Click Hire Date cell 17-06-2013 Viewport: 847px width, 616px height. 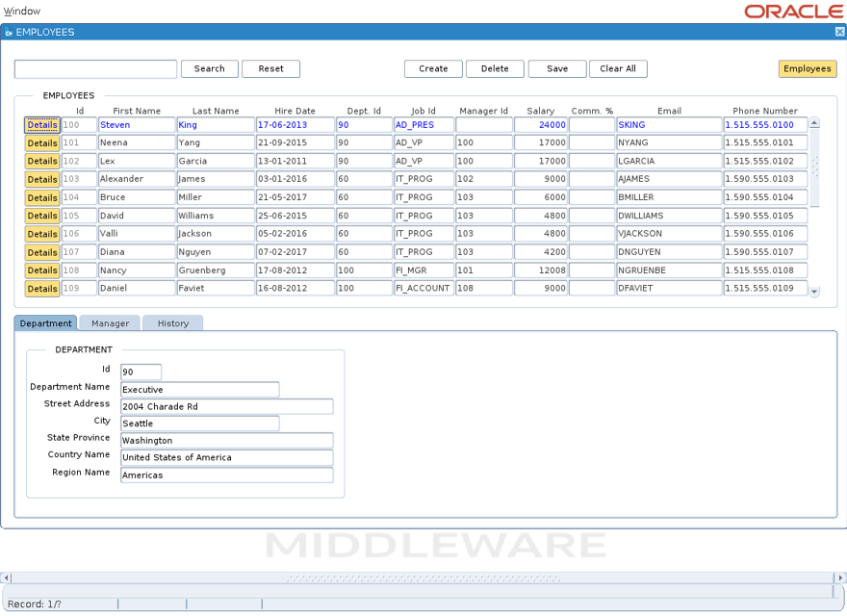point(295,125)
